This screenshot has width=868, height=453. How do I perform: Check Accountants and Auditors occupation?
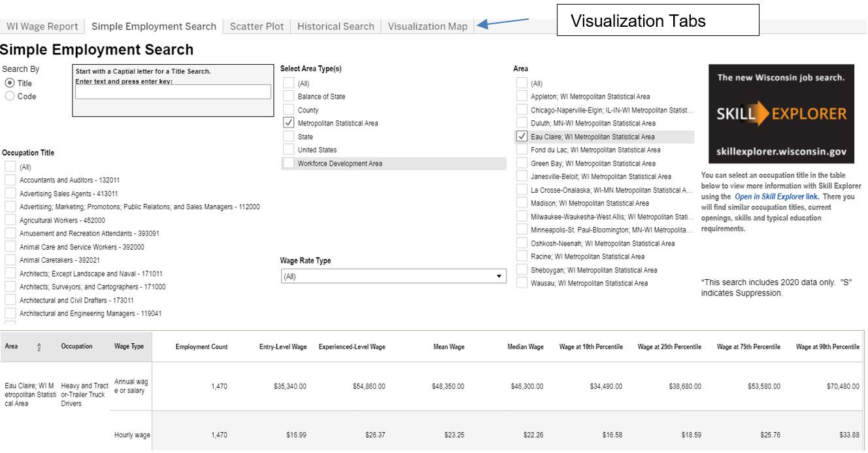click(10, 180)
